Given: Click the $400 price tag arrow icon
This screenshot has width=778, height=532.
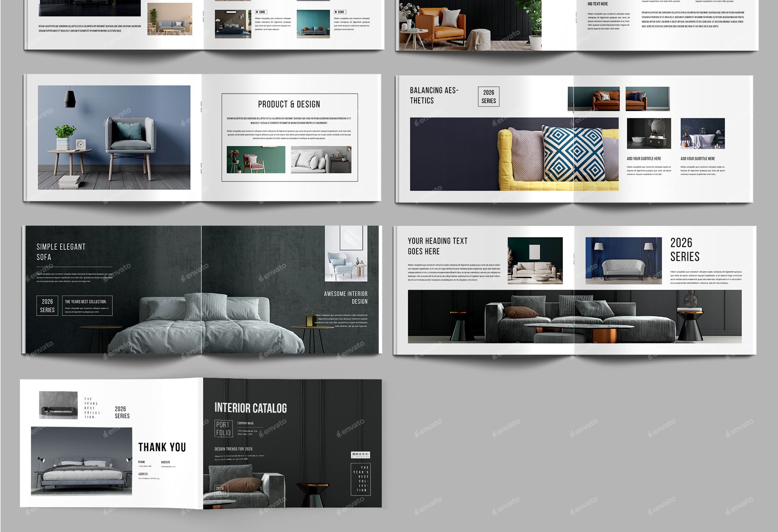Looking at the screenshot, I should point(257,12).
